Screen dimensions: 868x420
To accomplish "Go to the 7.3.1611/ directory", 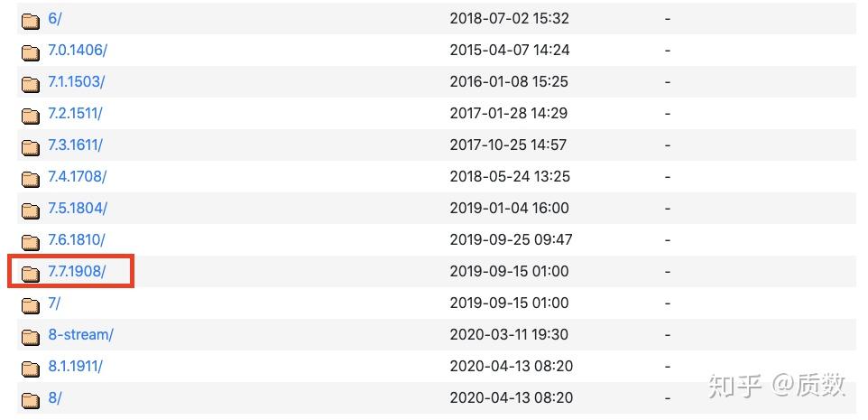I will click(x=76, y=145).
